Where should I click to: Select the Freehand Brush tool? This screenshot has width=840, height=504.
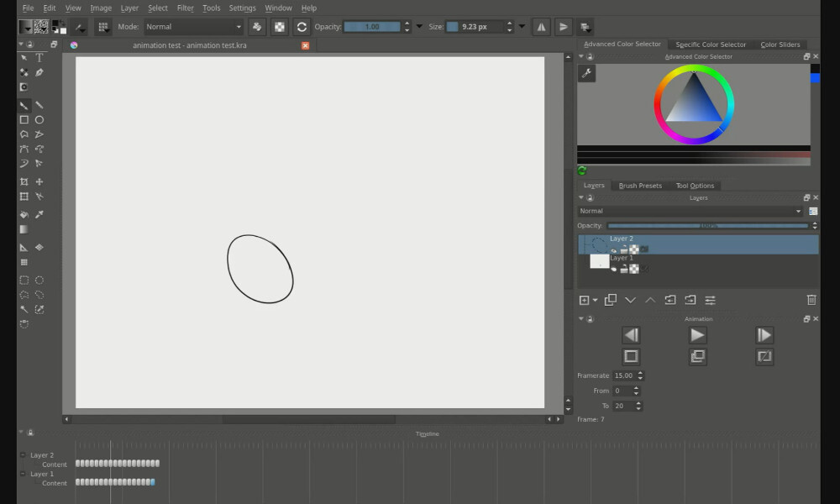[24, 105]
